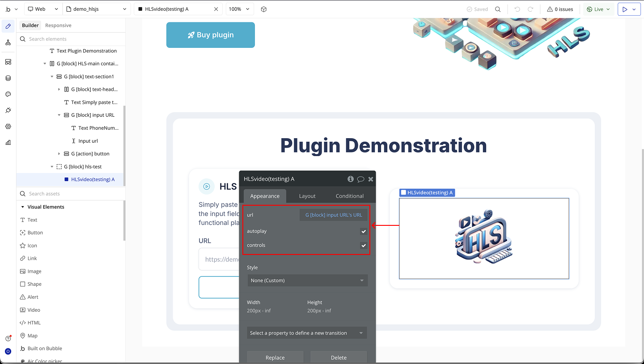Image resolution: width=644 pixels, height=364 pixels.
Task: Collapse the G [block] input URL row
Action: pyautogui.click(x=59, y=115)
